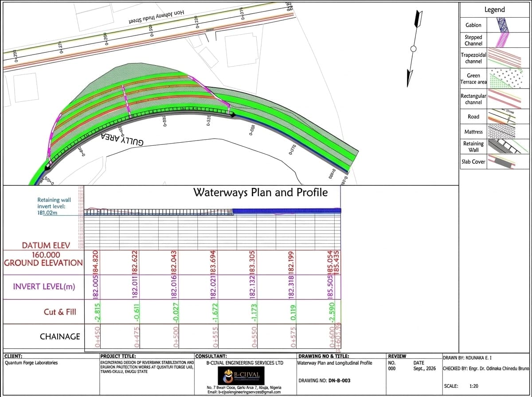The width and height of the screenshot is (532, 397).
Task: Click the 'Rectangular channel' legend label
Action: tap(473, 99)
